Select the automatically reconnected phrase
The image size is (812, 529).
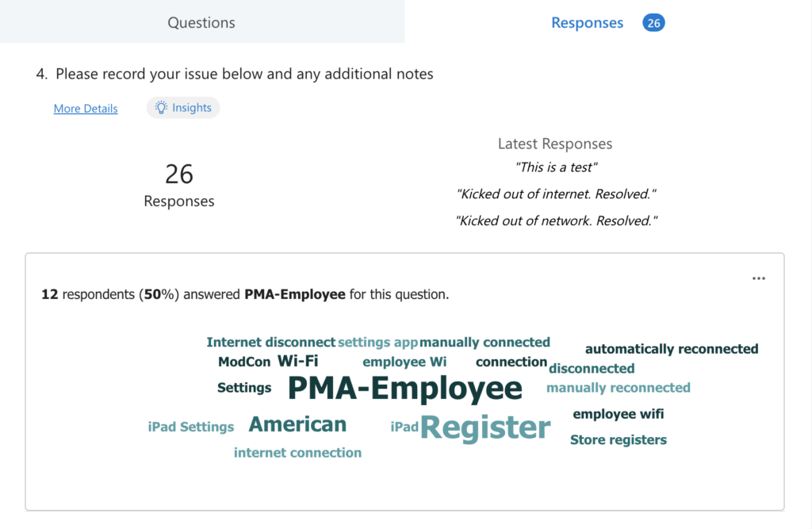coord(672,349)
